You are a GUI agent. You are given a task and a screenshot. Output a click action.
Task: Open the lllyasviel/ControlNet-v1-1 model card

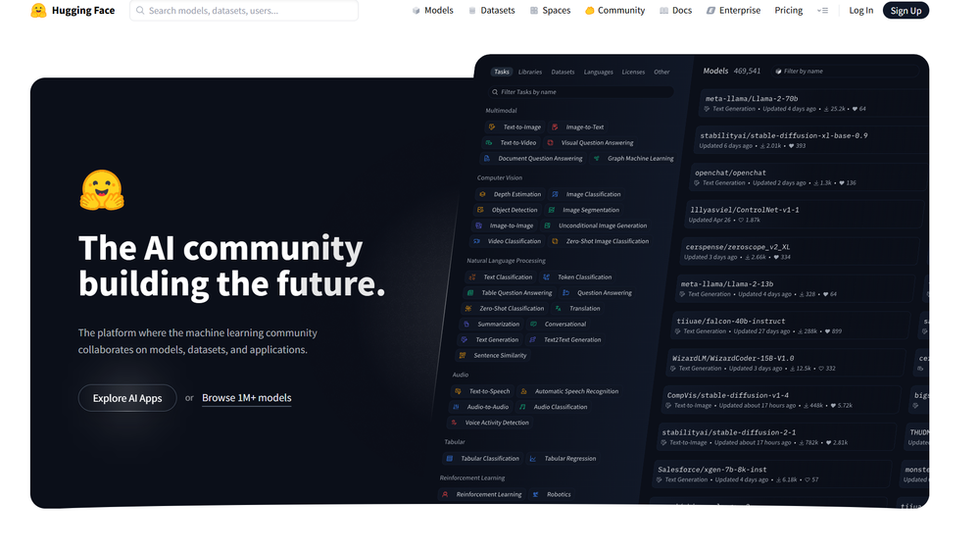pos(804,215)
